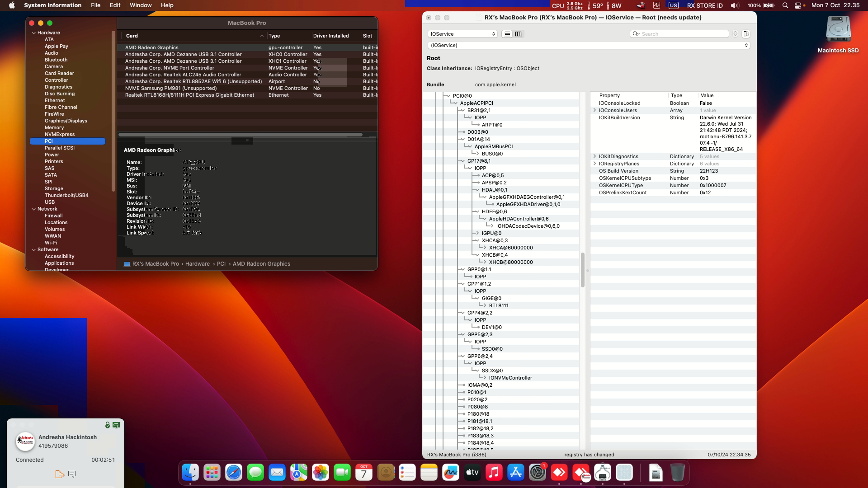Viewport: 868px width, 488px height.
Task: Open the (IOService) path popup
Action: pos(589,45)
